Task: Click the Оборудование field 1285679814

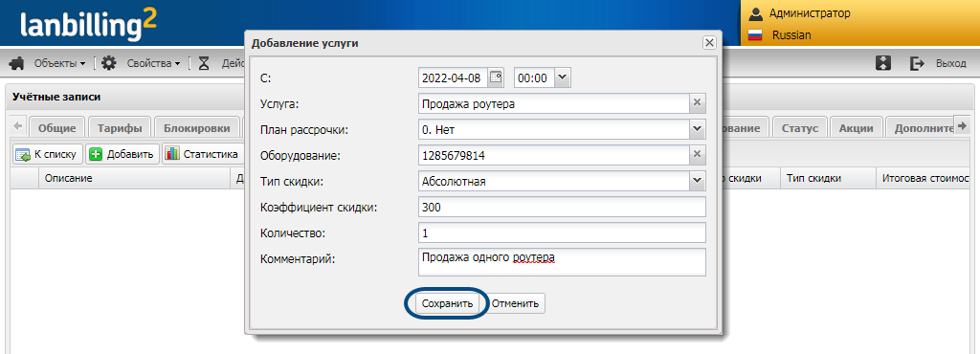Action: coord(554,155)
